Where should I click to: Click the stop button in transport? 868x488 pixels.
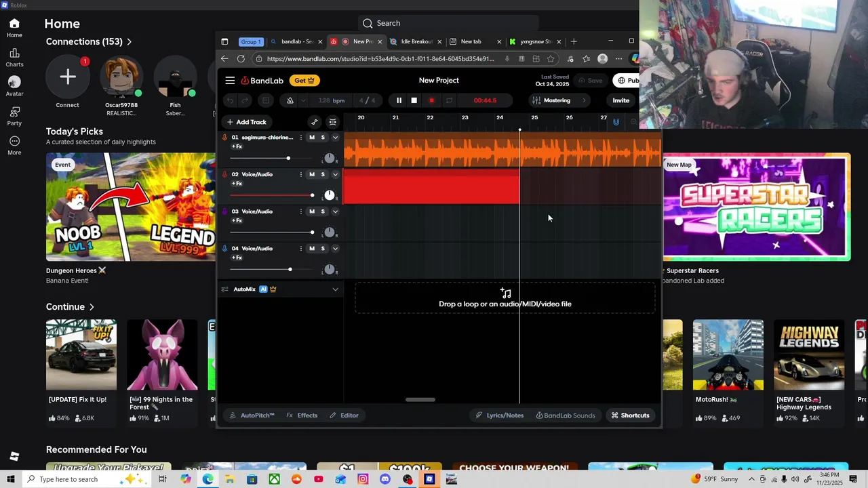click(x=414, y=100)
